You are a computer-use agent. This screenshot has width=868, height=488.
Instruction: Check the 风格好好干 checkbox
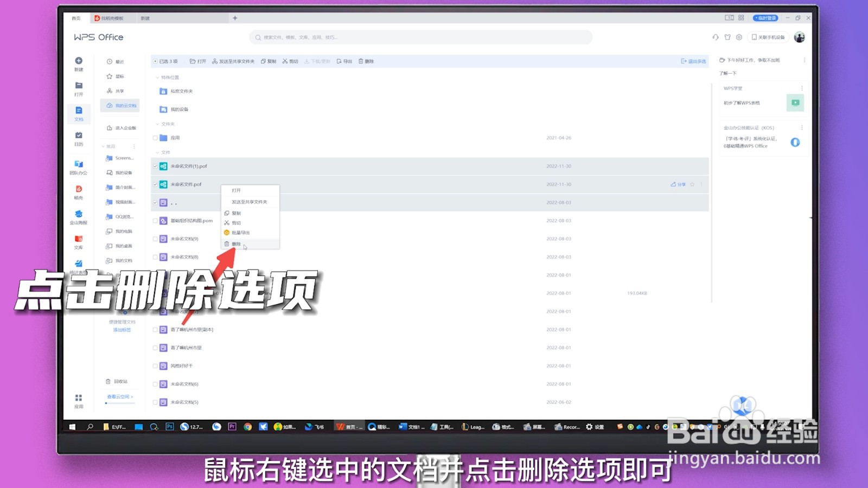[155, 366]
